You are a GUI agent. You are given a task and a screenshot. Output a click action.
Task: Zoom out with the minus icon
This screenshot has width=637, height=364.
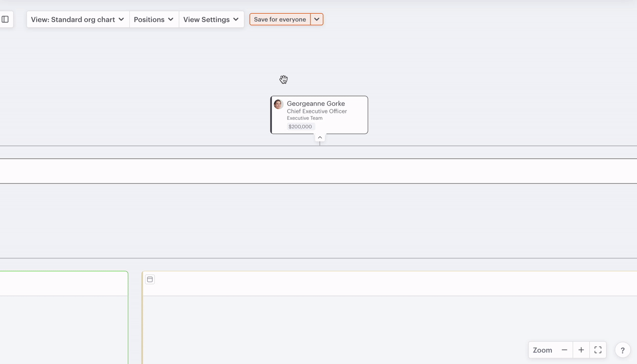[564, 350]
